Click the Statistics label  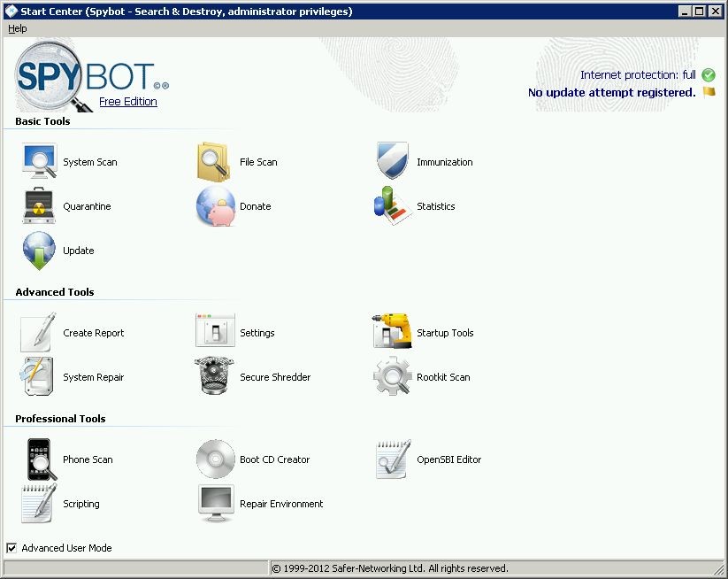click(436, 206)
